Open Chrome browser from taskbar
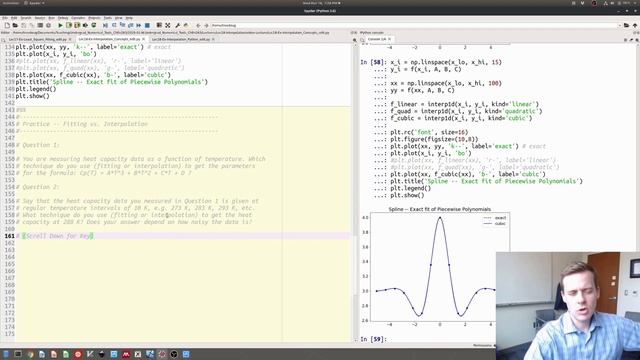 pos(30,354)
